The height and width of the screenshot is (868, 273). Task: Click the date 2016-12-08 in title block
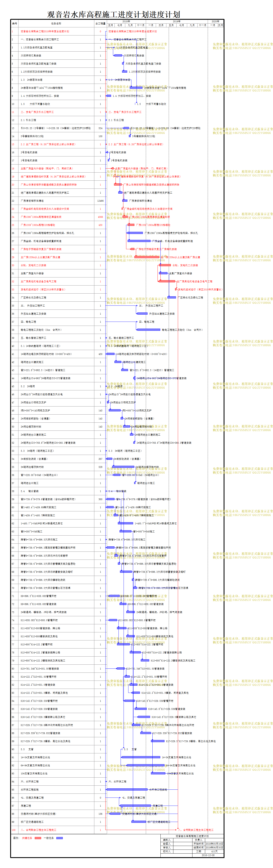[x=208, y=855]
